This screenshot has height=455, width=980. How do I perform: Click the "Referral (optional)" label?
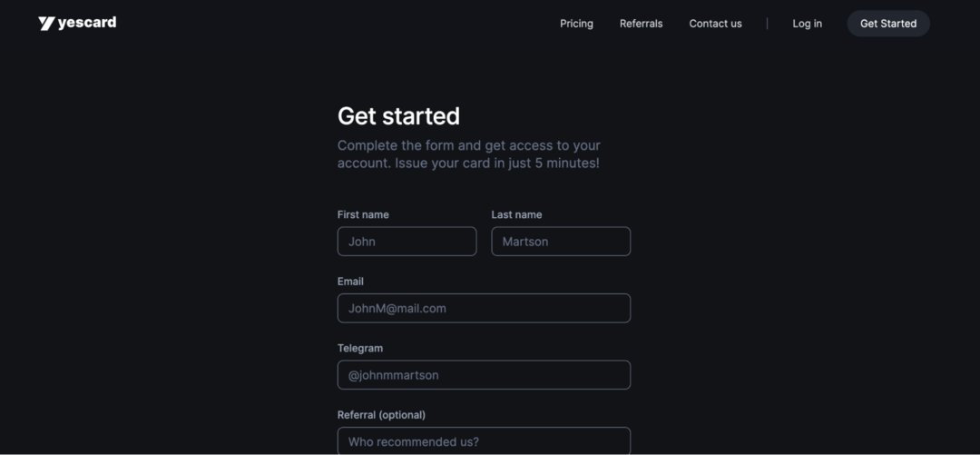tap(381, 415)
